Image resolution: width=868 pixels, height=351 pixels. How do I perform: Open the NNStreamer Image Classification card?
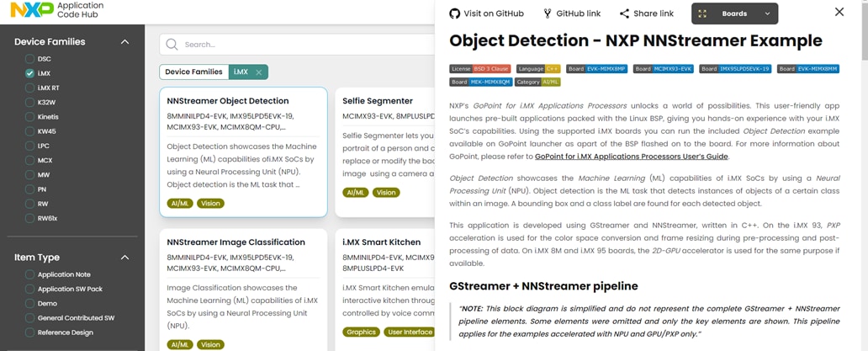point(236,242)
